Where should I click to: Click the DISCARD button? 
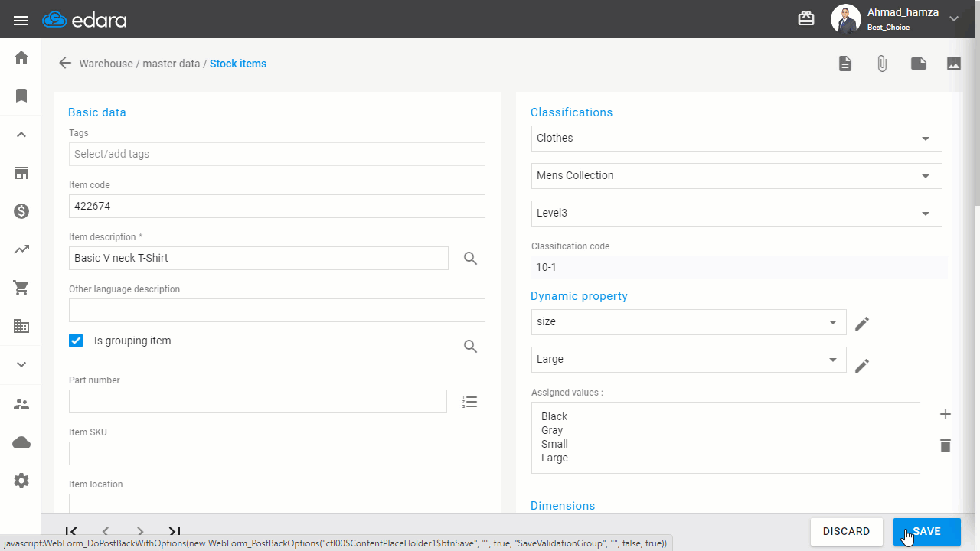pos(846,532)
